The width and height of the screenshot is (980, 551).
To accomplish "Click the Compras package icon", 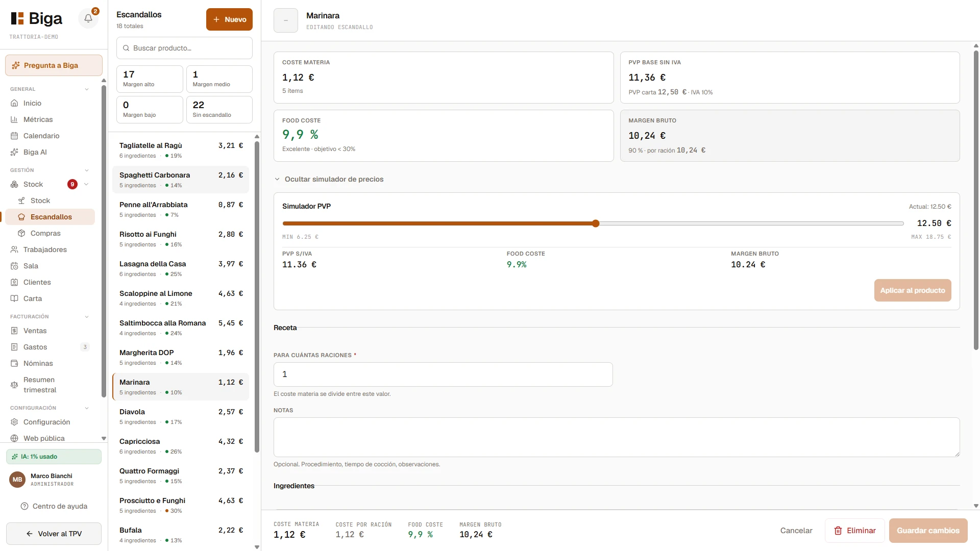I will (x=21, y=233).
